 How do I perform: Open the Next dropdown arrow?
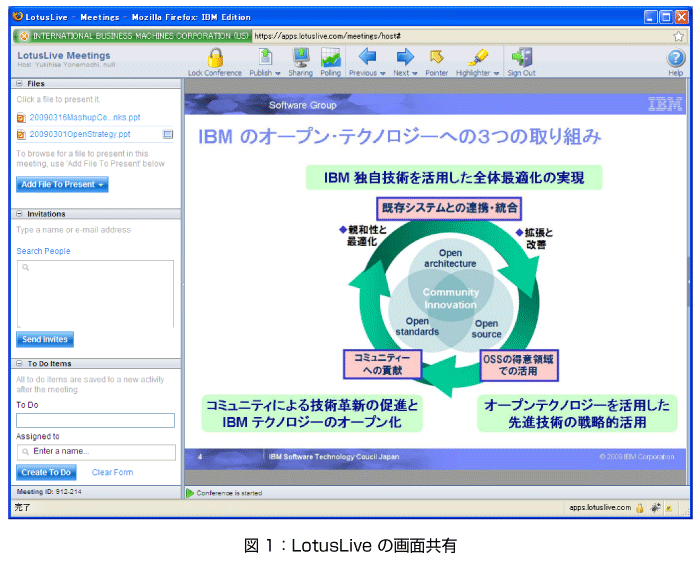[x=415, y=73]
